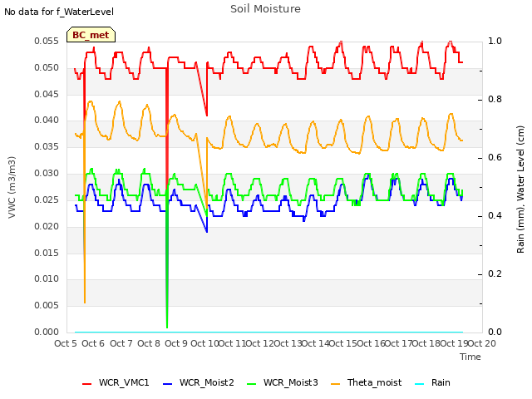Click the 0.010 left axis tick label

point(47,279)
